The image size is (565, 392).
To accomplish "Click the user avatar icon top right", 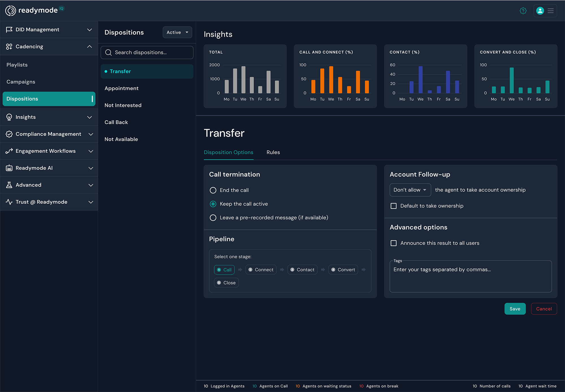I will pos(540,10).
